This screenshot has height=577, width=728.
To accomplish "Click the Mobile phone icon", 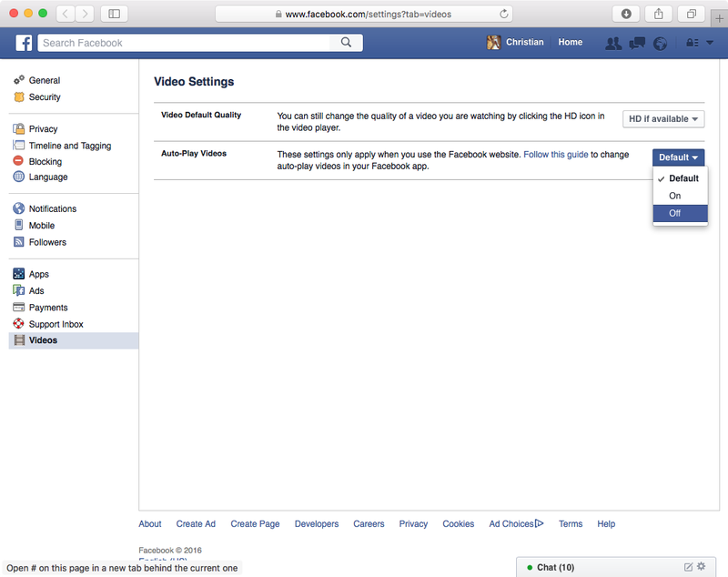I will (18, 225).
